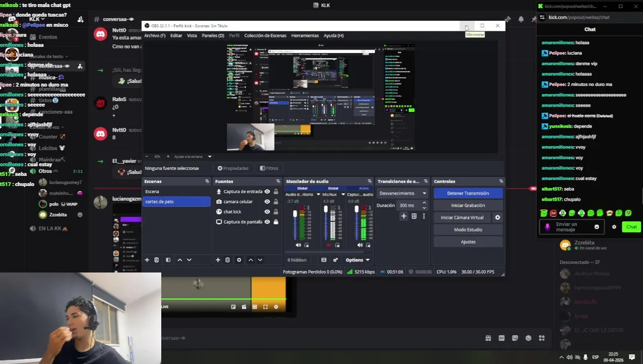Open Paneles menu in OBS

click(213, 35)
